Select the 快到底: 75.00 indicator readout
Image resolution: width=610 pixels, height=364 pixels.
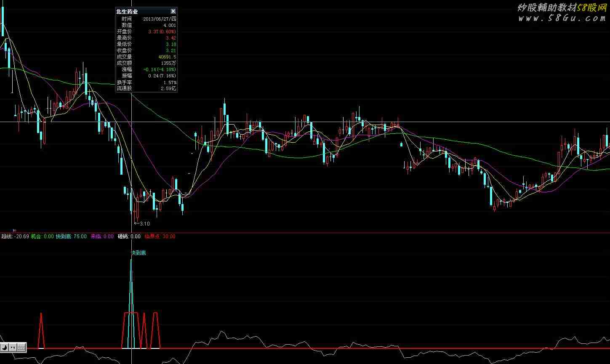tap(71, 236)
